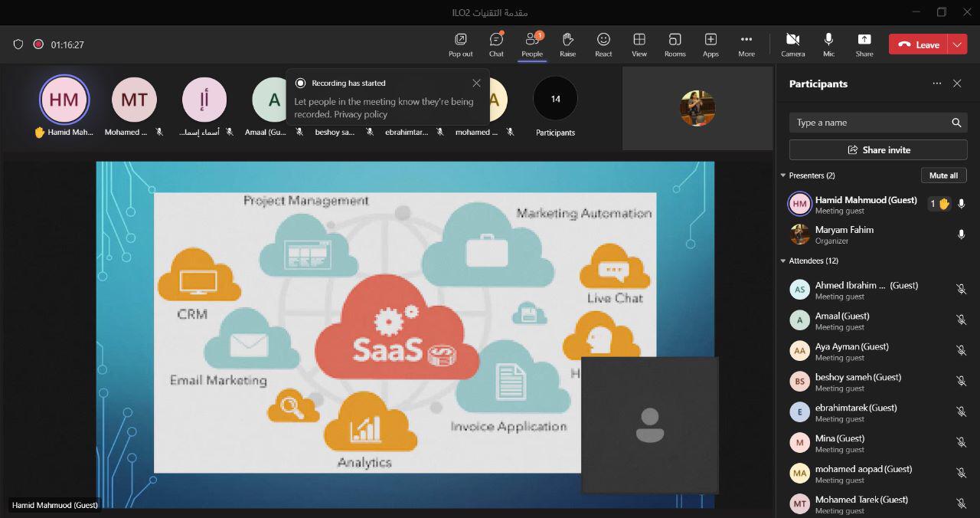The image size is (980, 518).
Task: Toggle the Mic mute
Action: click(x=828, y=44)
